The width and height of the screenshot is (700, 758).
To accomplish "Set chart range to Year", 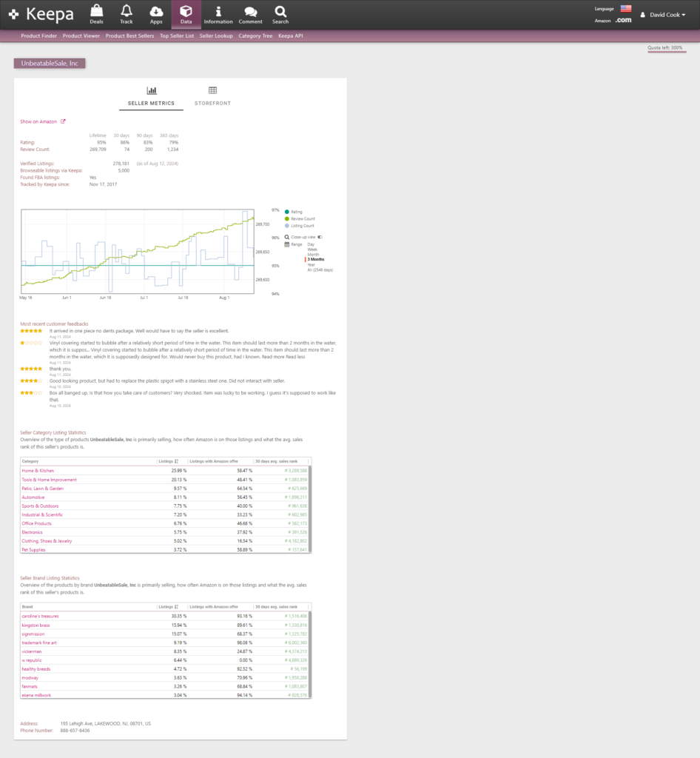I will [x=311, y=265].
